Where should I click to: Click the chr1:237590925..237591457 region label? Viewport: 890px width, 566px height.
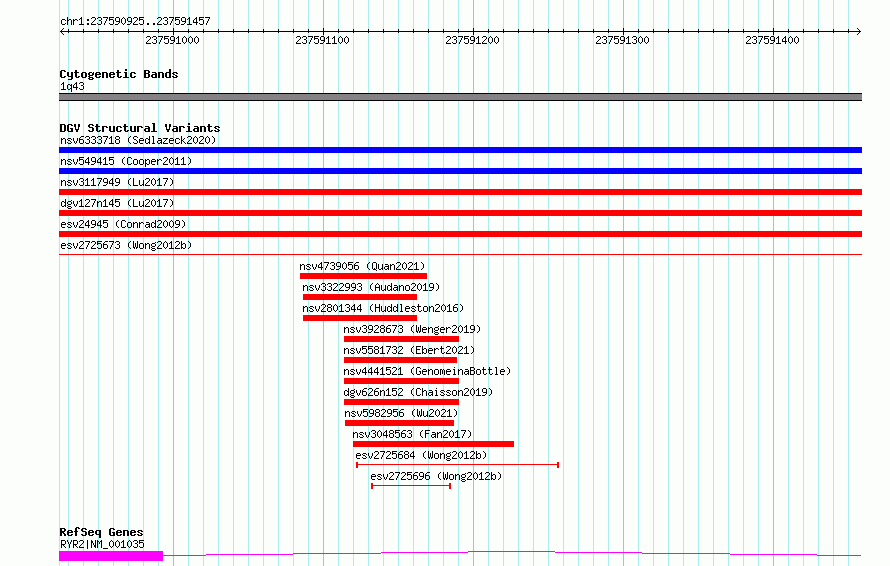coord(135,21)
